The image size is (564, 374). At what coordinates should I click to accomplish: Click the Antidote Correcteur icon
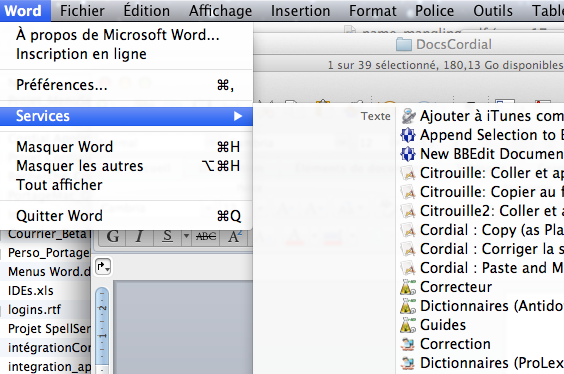[x=408, y=287]
